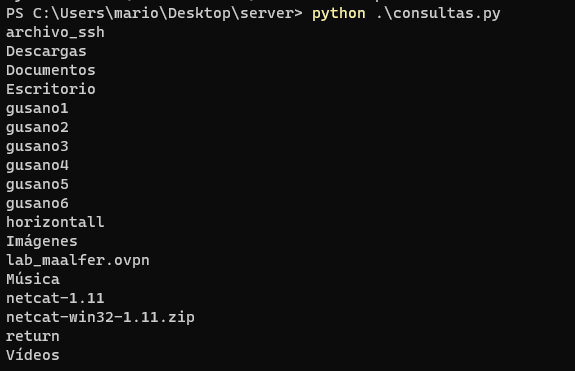This screenshot has height=371, width=575.
Task: Click the gusano6 line
Action: (37, 204)
